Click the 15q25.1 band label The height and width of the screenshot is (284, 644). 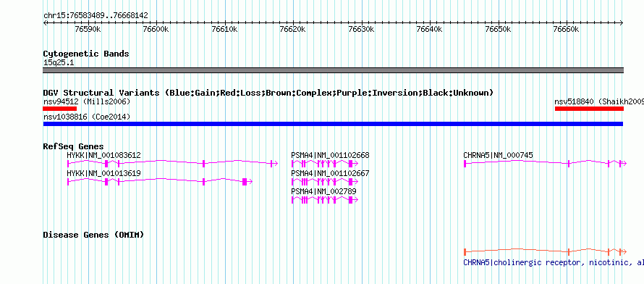[x=59, y=63]
